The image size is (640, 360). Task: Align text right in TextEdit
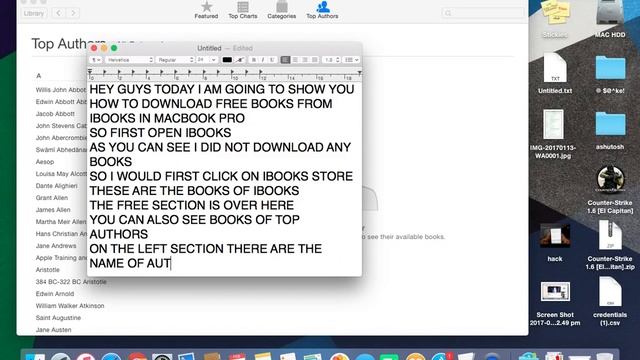pyautogui.click(x=304, y=60)
